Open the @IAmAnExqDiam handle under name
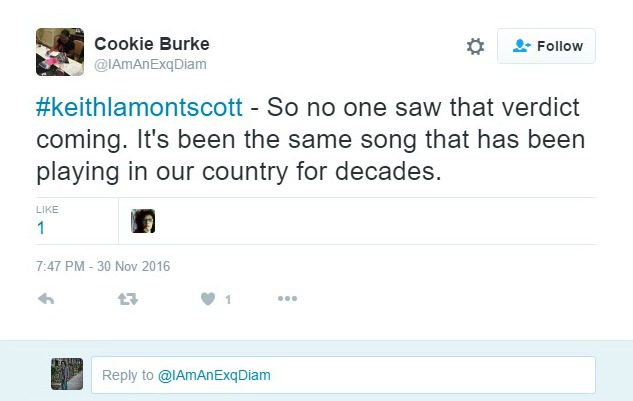The image size is (633, 401). click(150, 64)
